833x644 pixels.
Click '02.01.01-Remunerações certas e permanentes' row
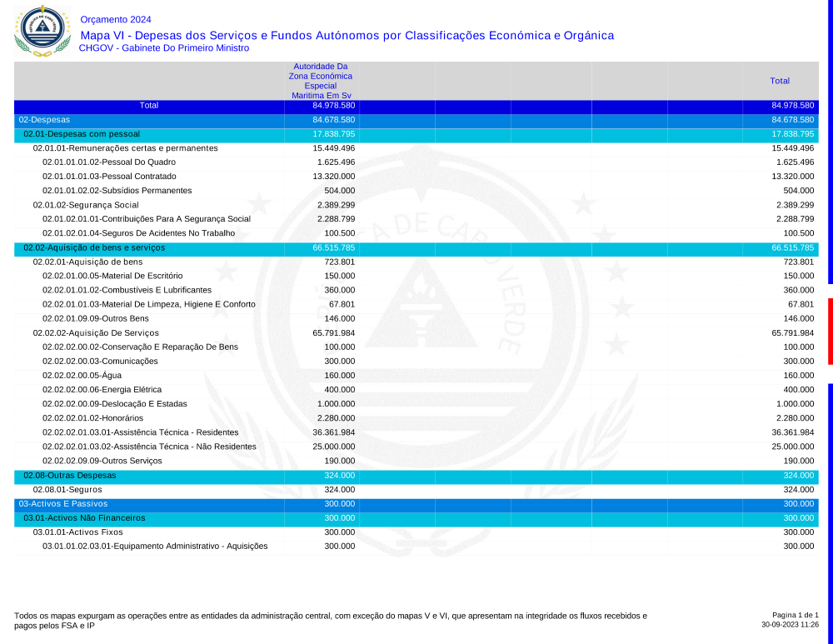[125, 148]
